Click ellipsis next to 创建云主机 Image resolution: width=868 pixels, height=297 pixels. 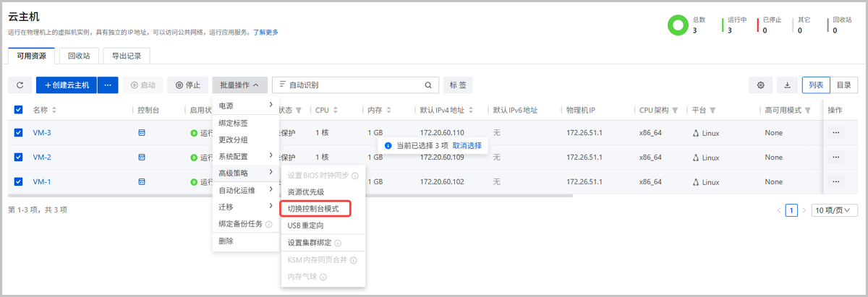click(108, 85)
